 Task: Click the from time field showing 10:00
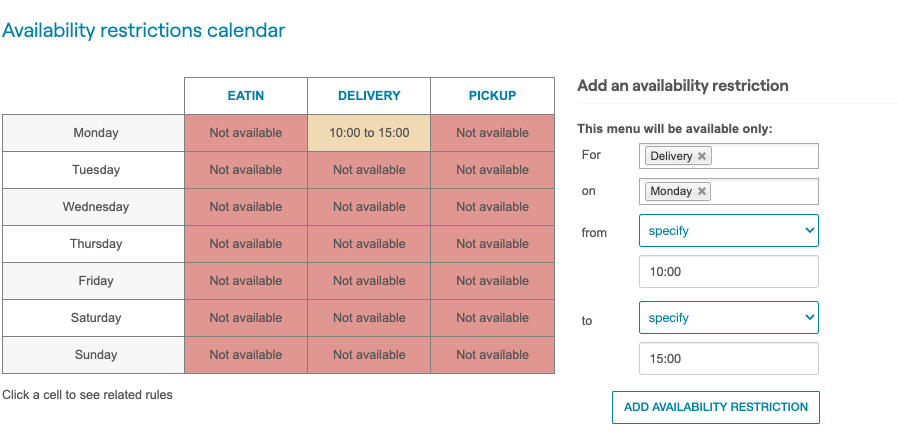tap(728, 272)
